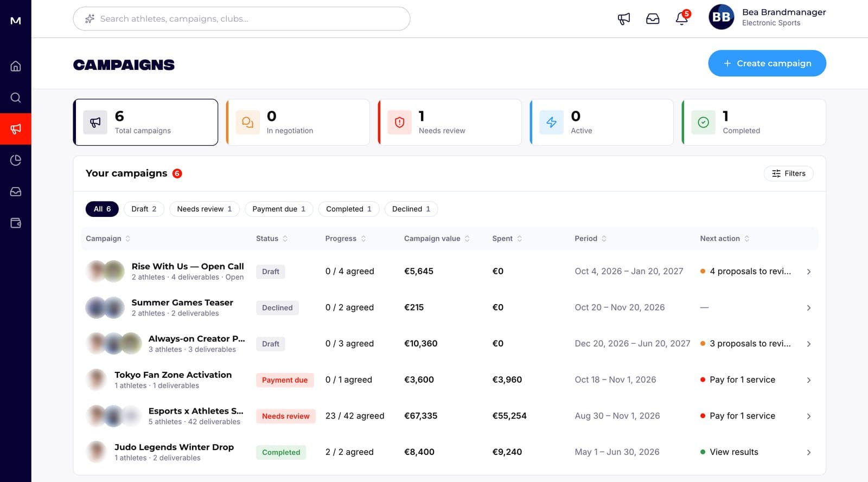868x482 pixels.
Task: Open Judo Legends Winter Drop row chevron
Action: click(x=808, y=452)
